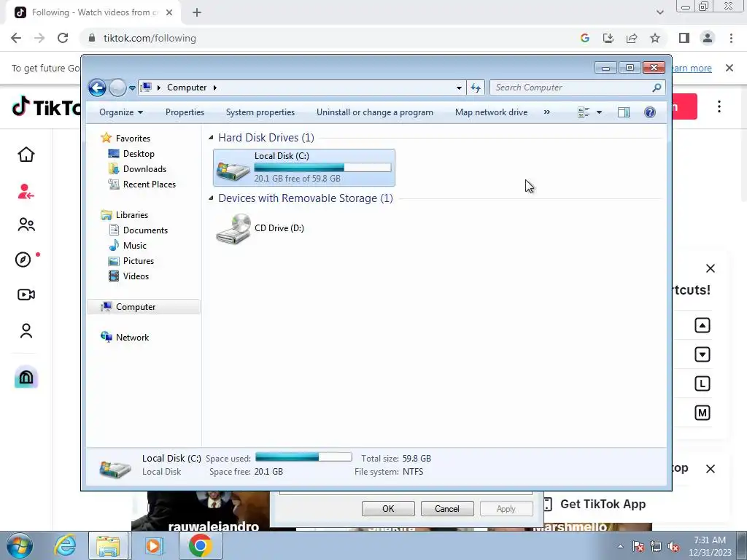Go back in the Explorer window

[x=97, y=87]
